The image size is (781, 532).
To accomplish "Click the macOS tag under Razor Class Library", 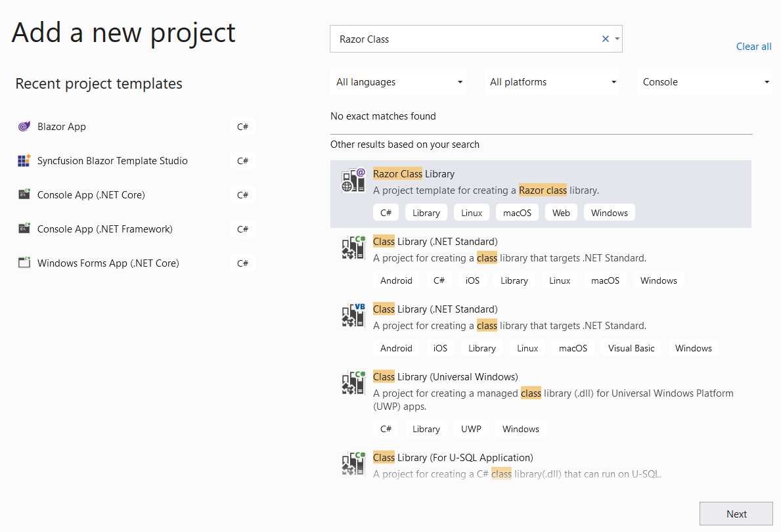I will 517,213.
